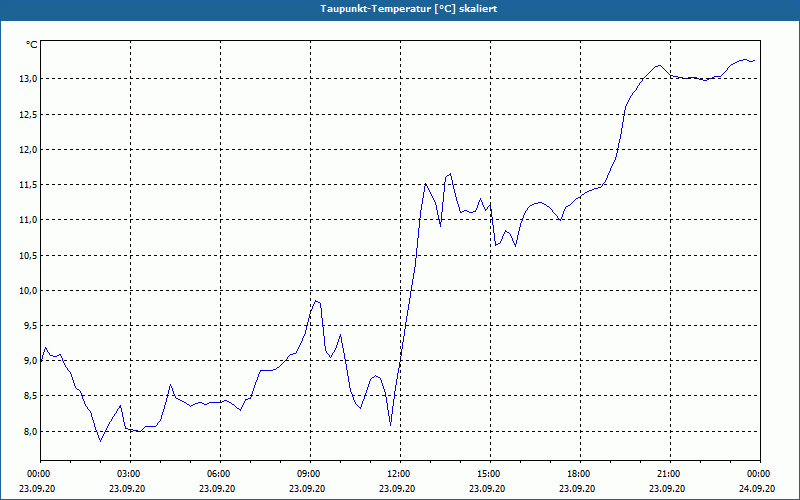Viewport: 800px width, 500px height.
Task: Click the 09:00 time label
Action: click(x=310, y=474)
